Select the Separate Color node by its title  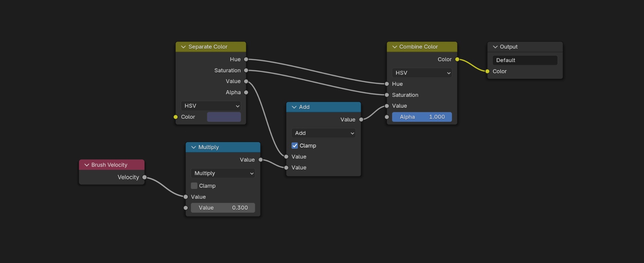click(208, 47)
